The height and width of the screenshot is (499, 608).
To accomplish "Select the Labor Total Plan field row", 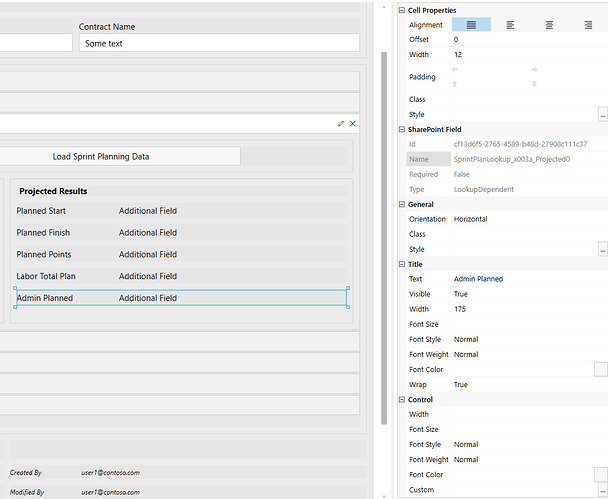I will [x=181, y=276].
